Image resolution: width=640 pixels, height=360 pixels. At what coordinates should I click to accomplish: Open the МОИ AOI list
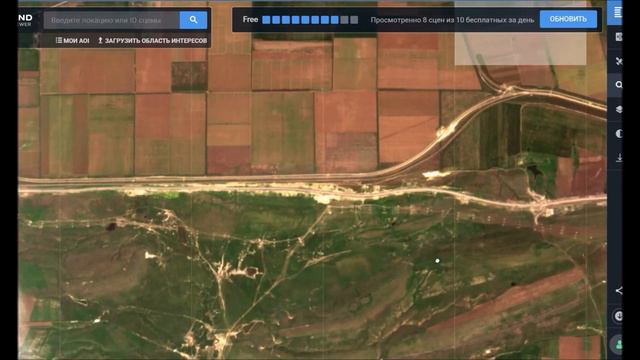[72, 40]
